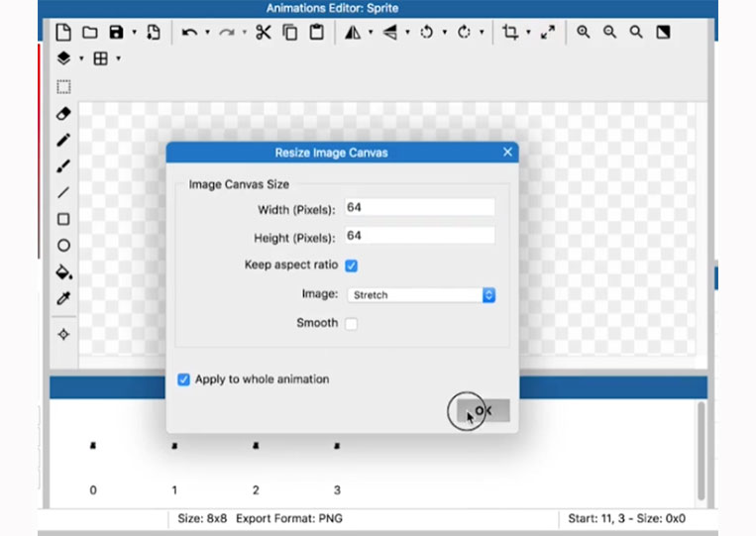
Task: Open the Flip horizontally dropdown arrow
Action: [371, 33]
